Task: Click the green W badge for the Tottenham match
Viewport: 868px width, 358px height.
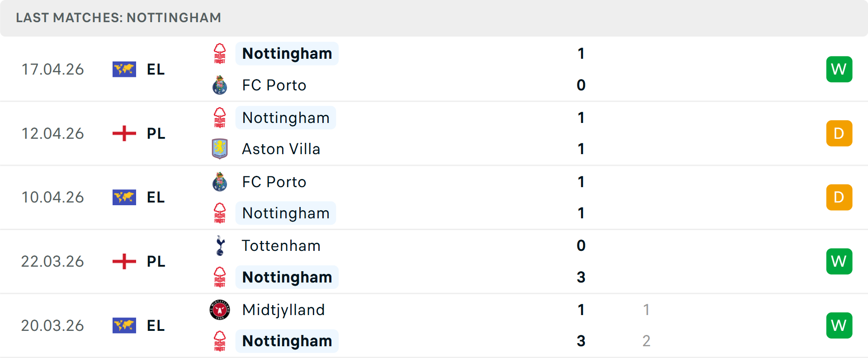Action: 839,261
